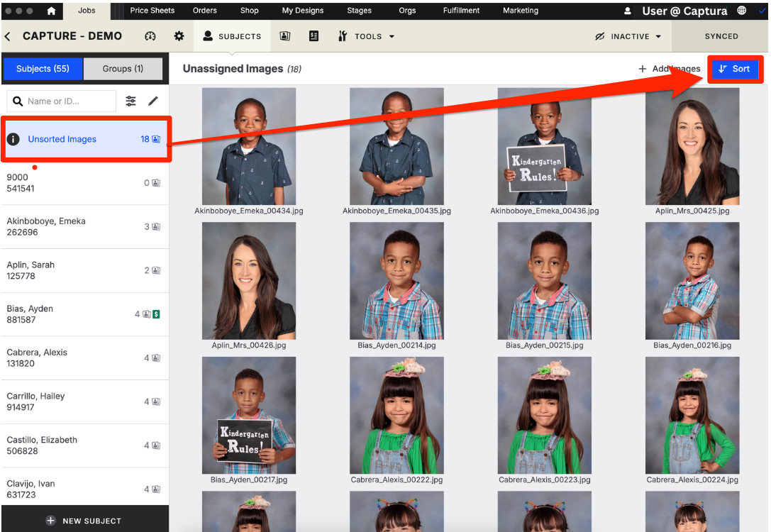This screenshot has height=532, width=771.
Task: Click the image count icon for Castillo, Elizabeth
Action: (x=156, y=445)
